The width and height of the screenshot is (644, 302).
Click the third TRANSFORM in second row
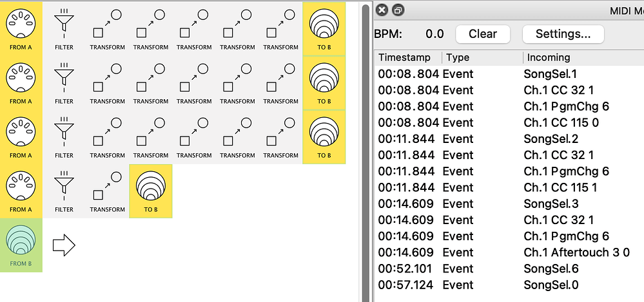194,82
